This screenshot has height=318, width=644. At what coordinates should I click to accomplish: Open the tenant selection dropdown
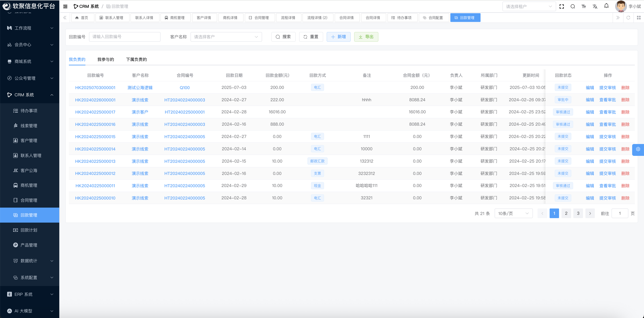point(529,6)
